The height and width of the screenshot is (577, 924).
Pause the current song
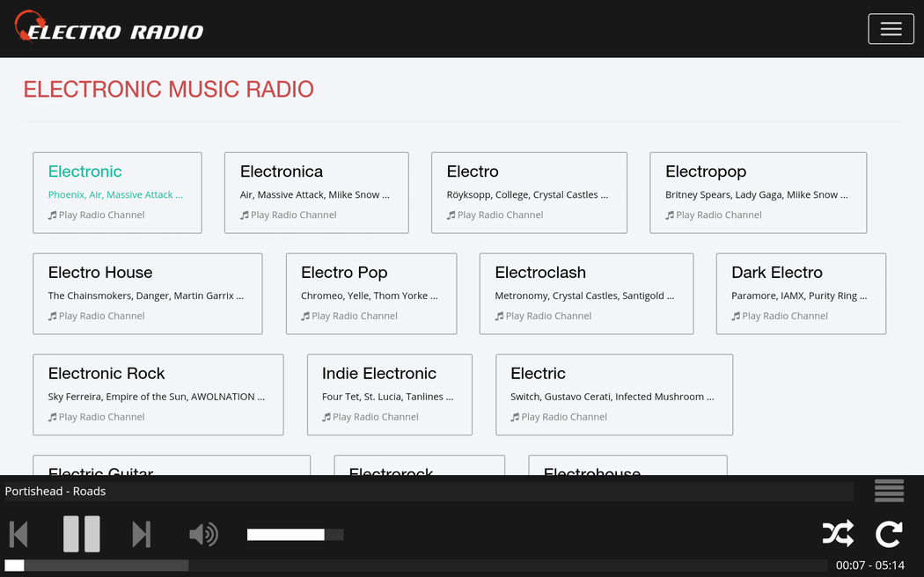click(81, 534)
